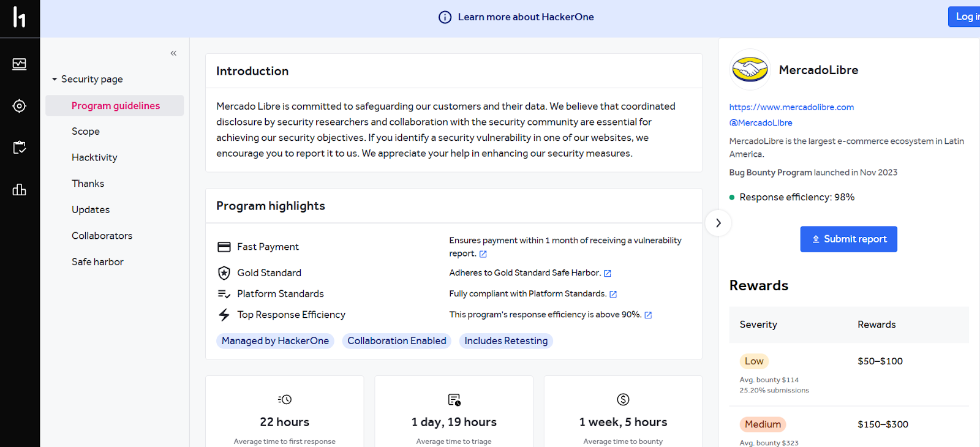Click the Rewards column header
980x447 pixels.
(x=876, y=325)
